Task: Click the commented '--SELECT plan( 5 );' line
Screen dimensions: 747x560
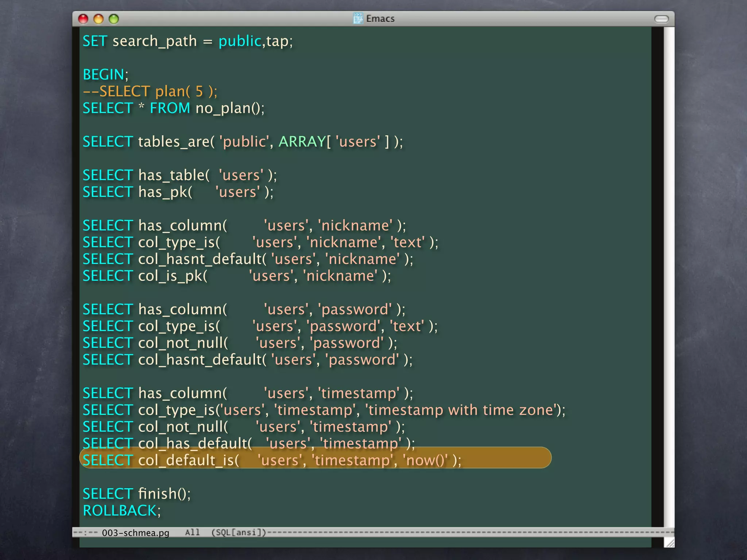Action: pos(150,92)
